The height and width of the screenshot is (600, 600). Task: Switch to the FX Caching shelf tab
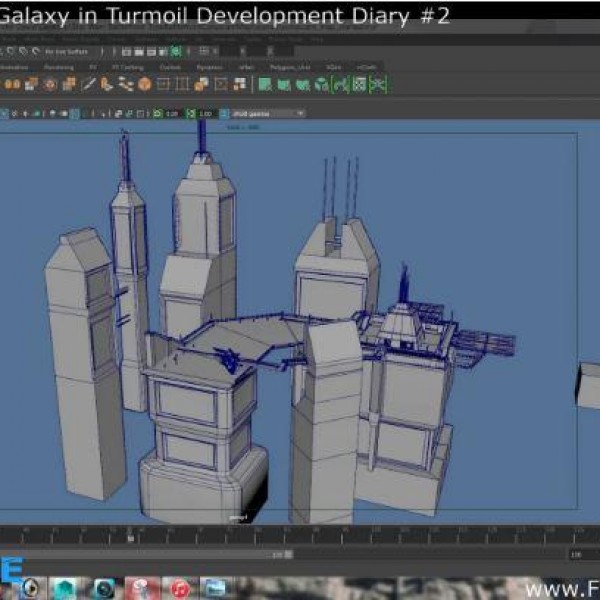coord(129,68)
